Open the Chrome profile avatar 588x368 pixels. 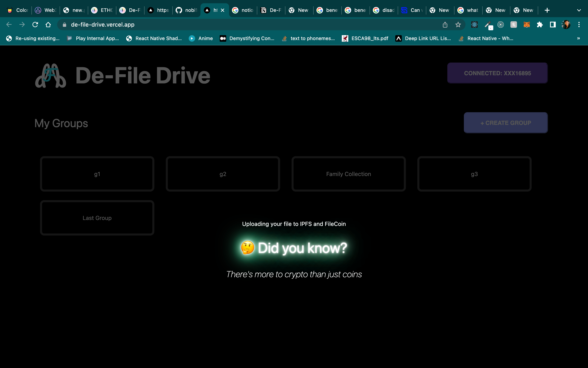(x=566, y=25)
